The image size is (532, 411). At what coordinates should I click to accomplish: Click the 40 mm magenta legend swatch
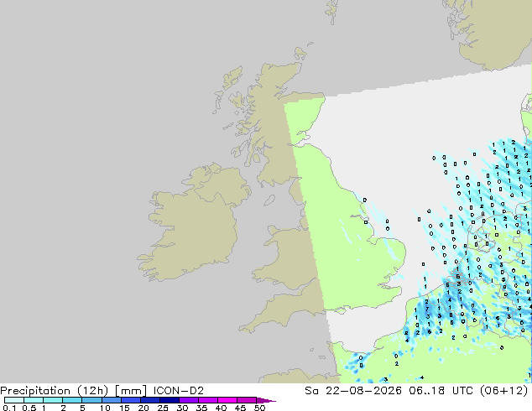[x=227, y=400]
